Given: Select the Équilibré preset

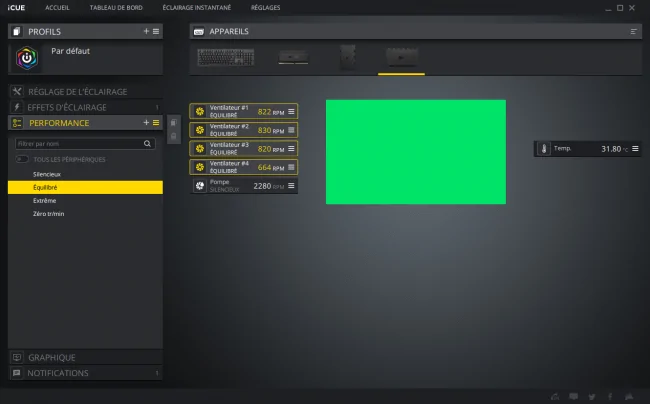Looking at the screenshot, I should [x=85, y=187].
